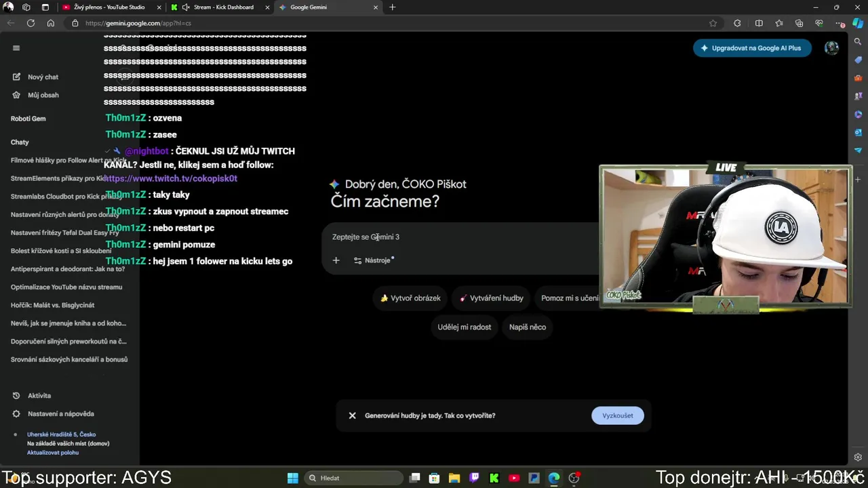Open chat 'Srovnání sázkových kanceláří a bonusů'
This screenshot has height=488, width=868.
click(69, 359)
